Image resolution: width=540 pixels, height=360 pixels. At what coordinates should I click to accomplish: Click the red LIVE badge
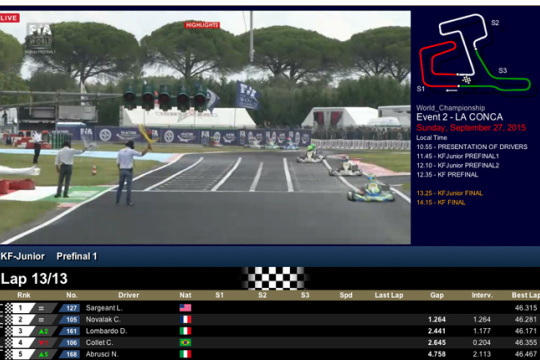[x=9, y=18]
